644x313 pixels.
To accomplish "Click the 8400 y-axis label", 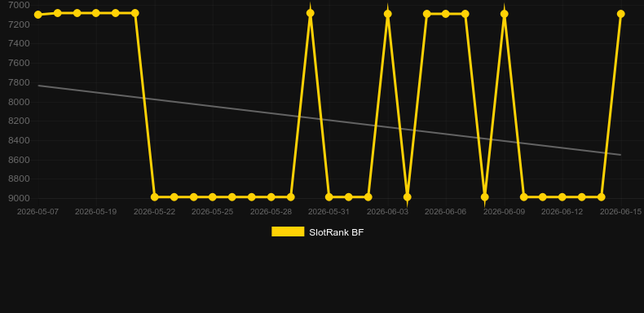I will tap(19, 140).
